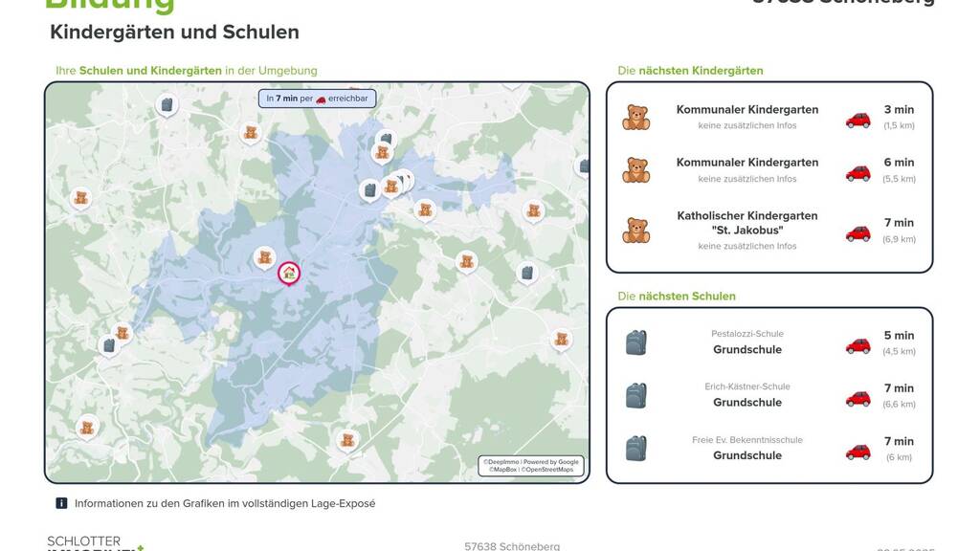
Task: Click the Freie Ev. Bekenntnisschule backpack icon
Action: coord(635,448)
